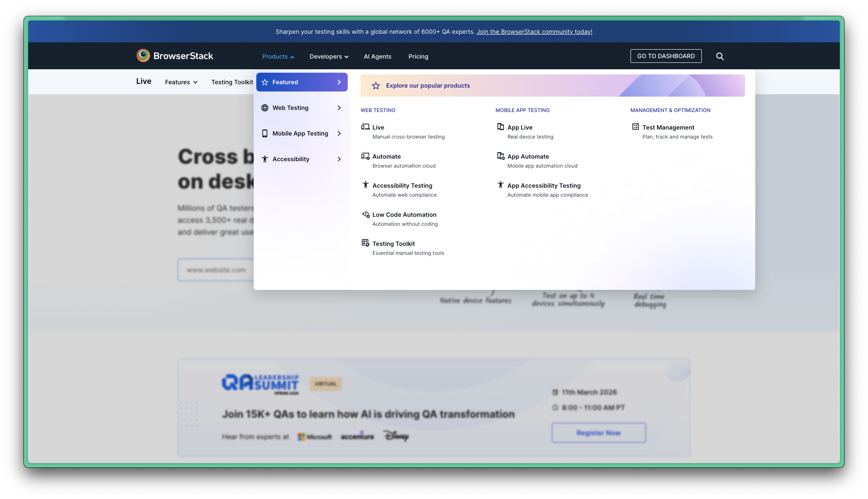Open Join the BrowserStack community link
868x499 pixels.
click(x=534, y=32)
